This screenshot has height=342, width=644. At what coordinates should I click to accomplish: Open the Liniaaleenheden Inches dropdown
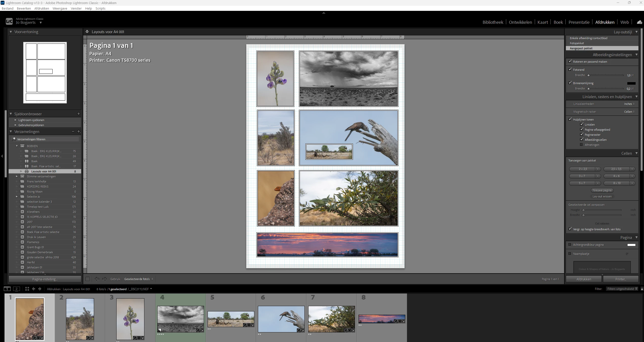click(629, 104)
